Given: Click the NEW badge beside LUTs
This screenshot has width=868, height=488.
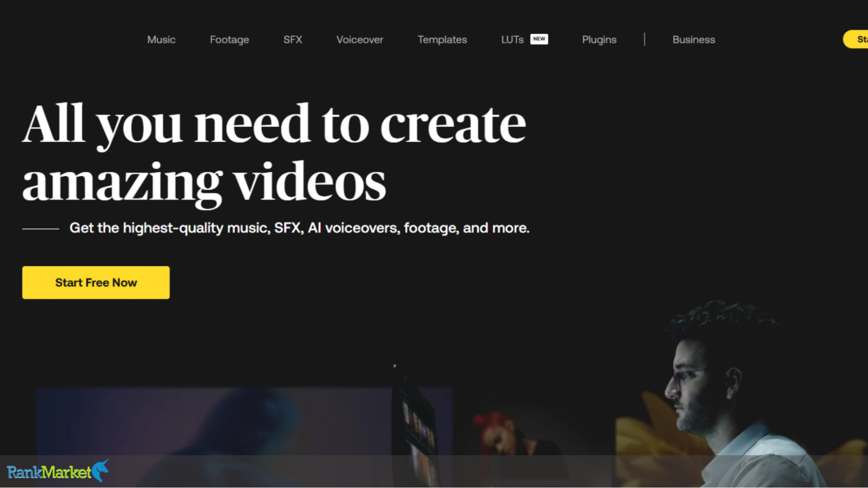Looking at the screenshot, I should [539, 39].
